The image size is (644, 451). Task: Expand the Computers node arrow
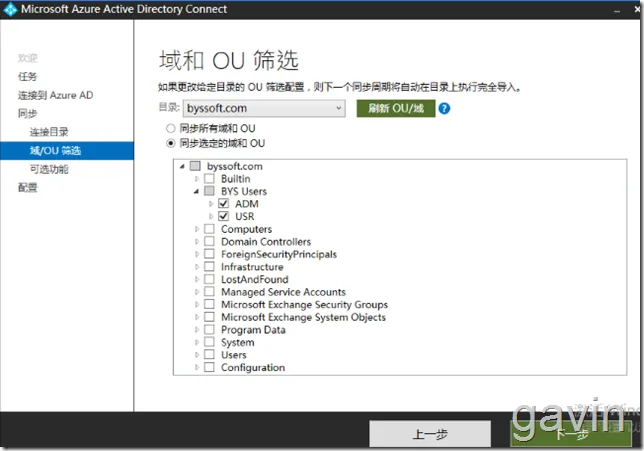[x=197, y=229]
